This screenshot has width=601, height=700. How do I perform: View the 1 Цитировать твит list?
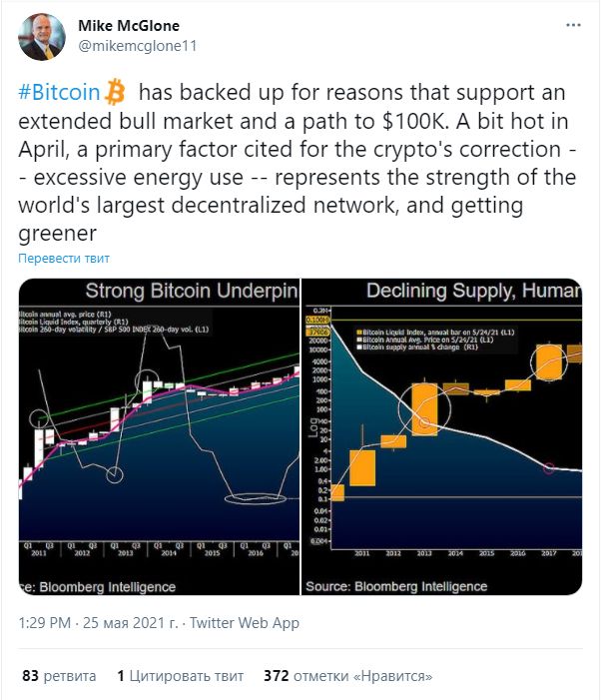(x=181, y=676)
